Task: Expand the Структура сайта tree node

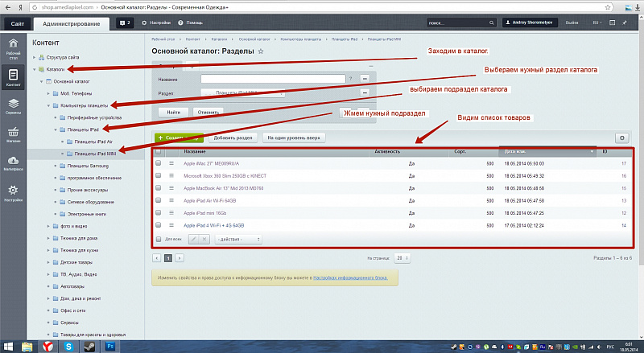Action: (x=35, y=57)
